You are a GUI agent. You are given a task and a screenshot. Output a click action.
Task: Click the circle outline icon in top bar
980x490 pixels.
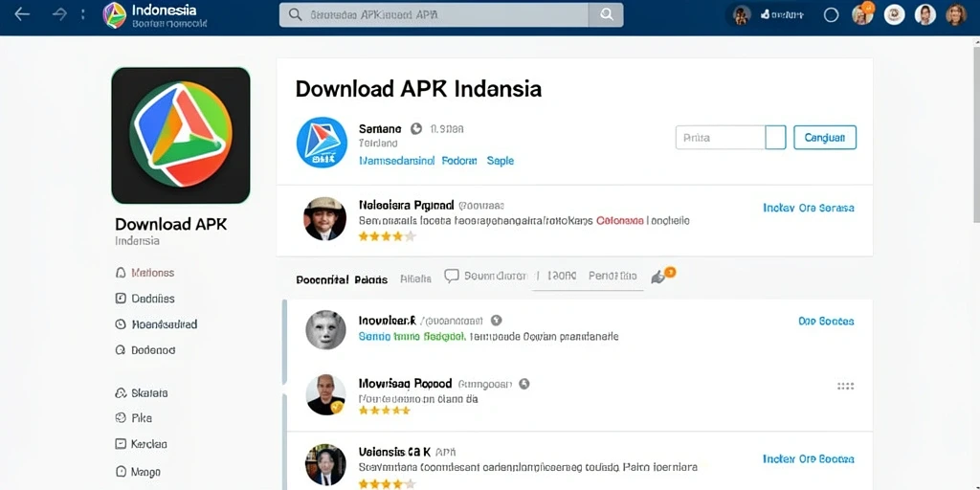tap(831, 15)
